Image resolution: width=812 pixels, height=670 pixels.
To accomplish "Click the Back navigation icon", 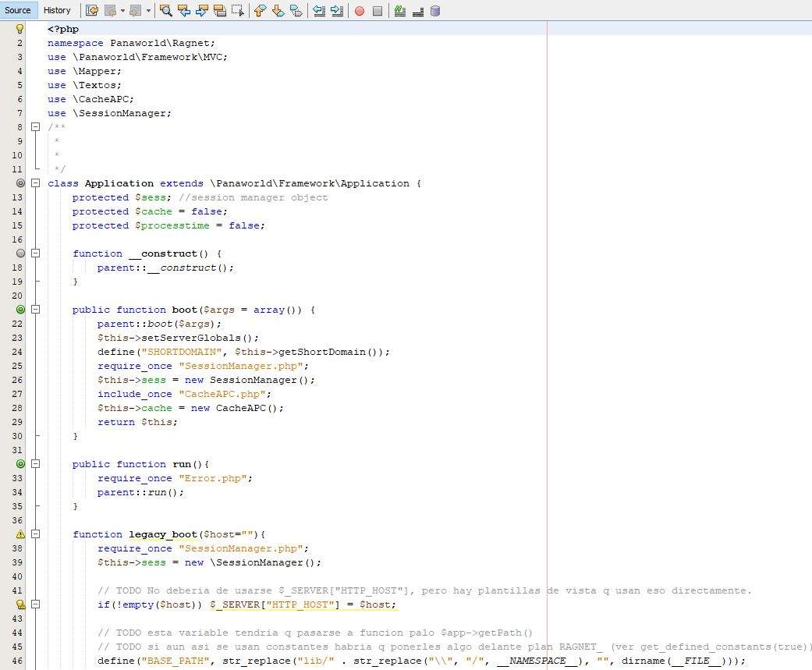I will coord(110,10).
